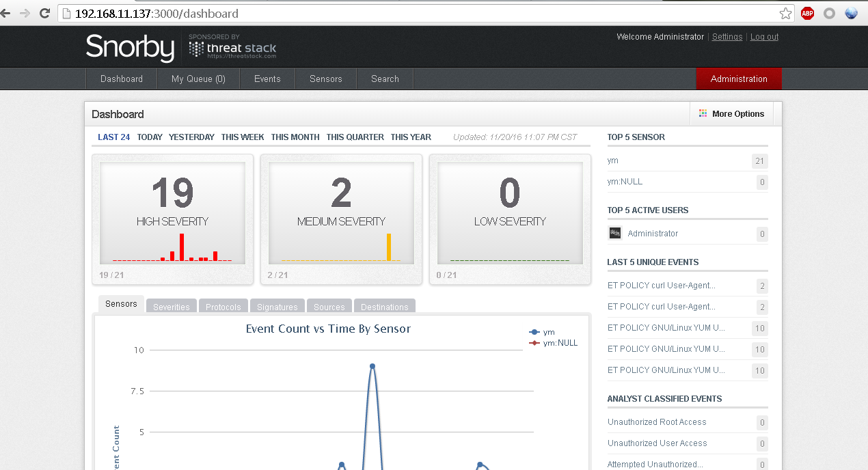Viewport: 868px width, 470px height.
Task: Open the Settings link
Action: tap(727, 37)
